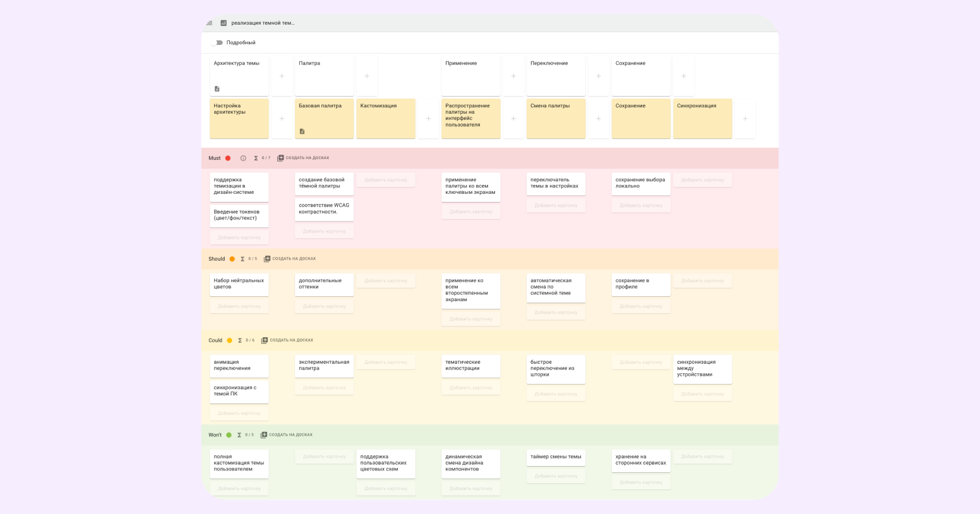Click the sigma sum icon in Should row

point(242,259)
